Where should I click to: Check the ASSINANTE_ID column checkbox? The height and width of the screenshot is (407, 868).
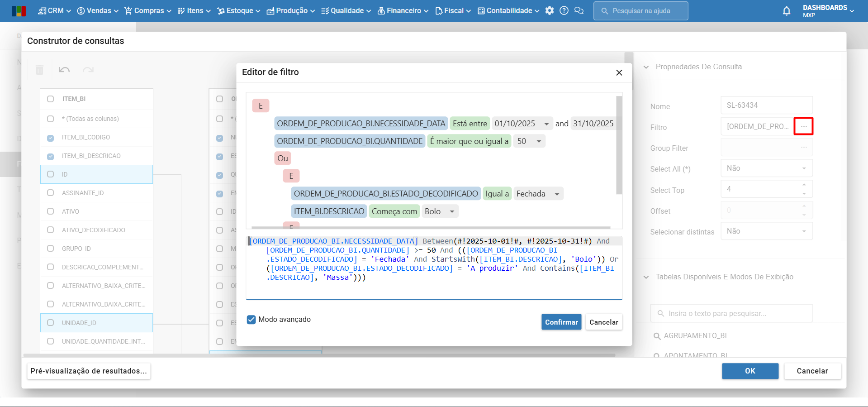point(51,193)
